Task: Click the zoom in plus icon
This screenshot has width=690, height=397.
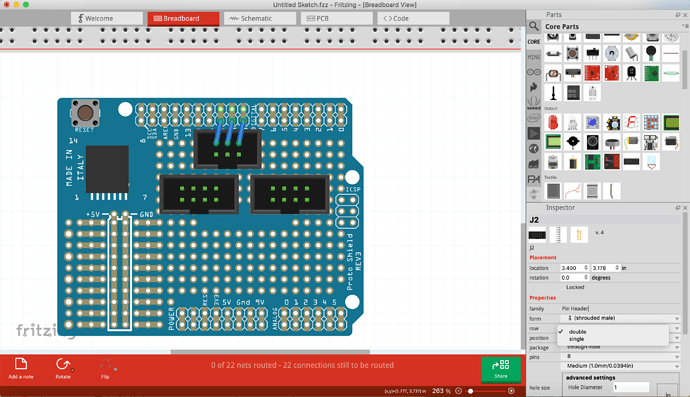Action: [x=511, y=391]
